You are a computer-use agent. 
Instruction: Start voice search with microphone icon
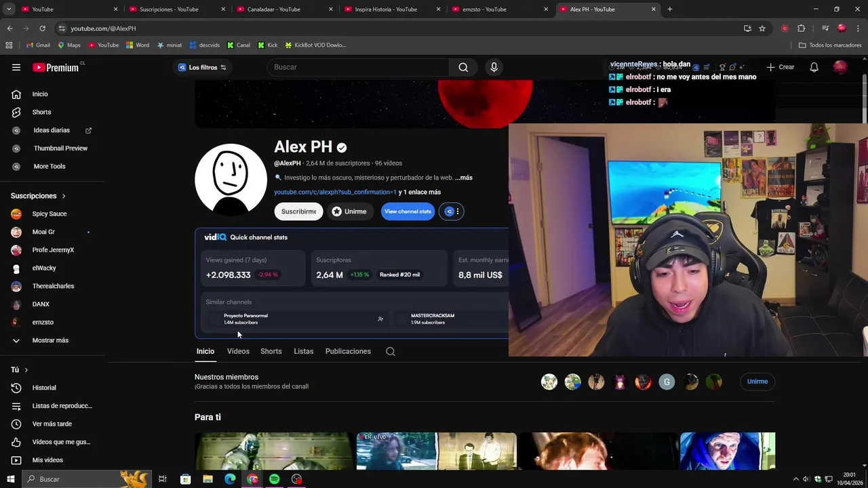[x=494, y=67]
